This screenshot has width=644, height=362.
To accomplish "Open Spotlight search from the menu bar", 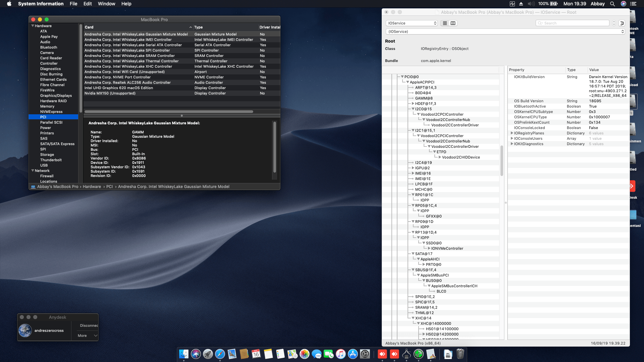I will (x=612, y=4).
